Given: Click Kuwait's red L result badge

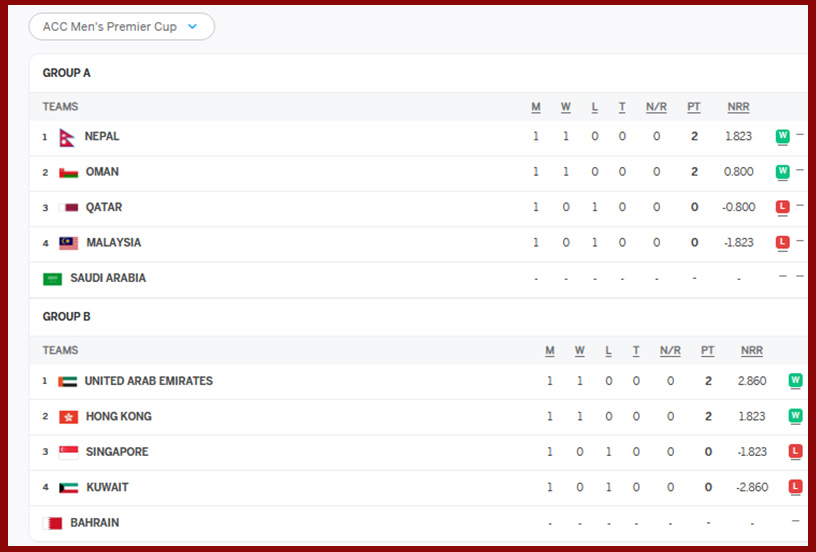Looking at the screenshot, I should click(x=796, y=487).
